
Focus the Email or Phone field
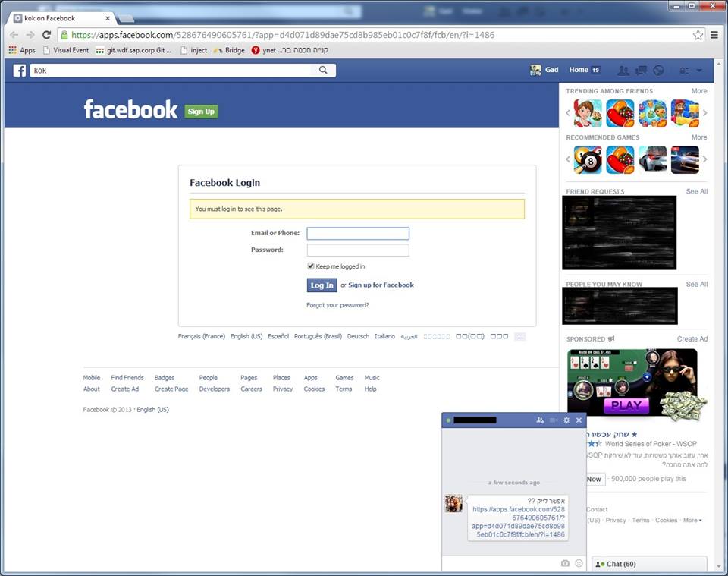(x=358, y=234)
